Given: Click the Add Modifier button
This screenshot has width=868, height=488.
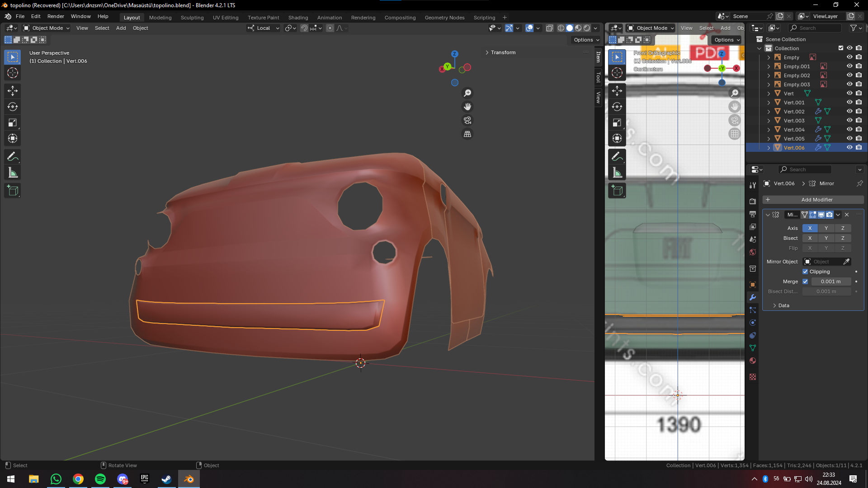Looking at the screenshot, I should [813, 200].
